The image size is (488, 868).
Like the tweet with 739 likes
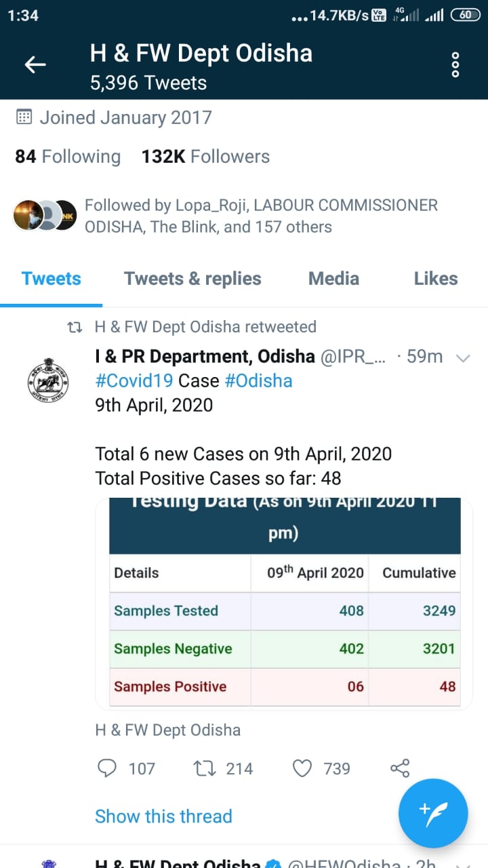tap(302, 768)
